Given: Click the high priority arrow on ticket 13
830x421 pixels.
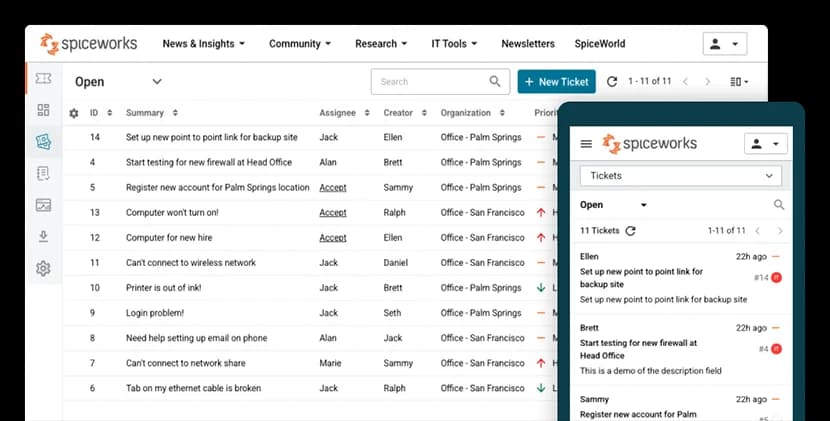Looking at the screenshot, I should 541,212.
